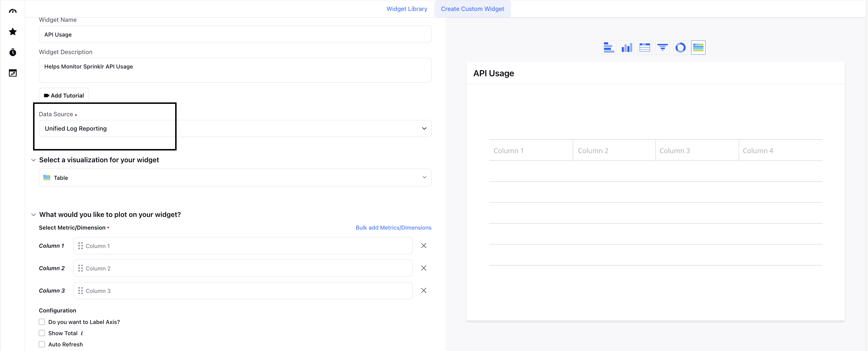The width and height of the screenshot is (868, 351).
Task: Remove Column 2 with its X button
Action: coord(424,268)
